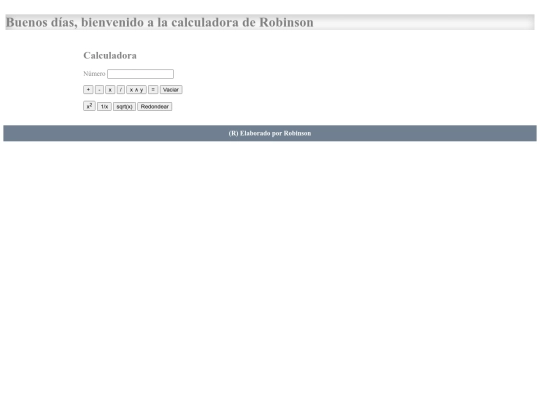Click the division (/) button

coord(121,90)
